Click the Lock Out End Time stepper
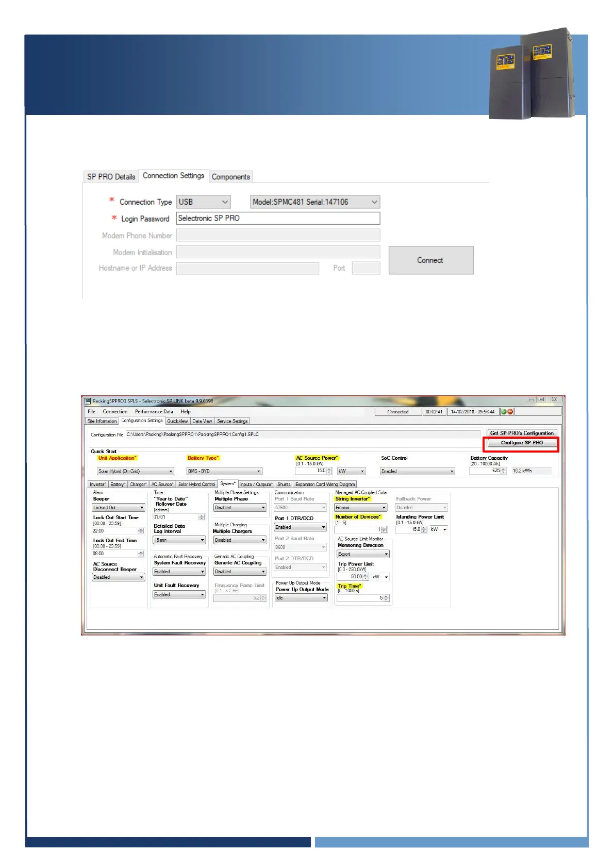This screenshot has height=868, width=614. tap(141, 554)
